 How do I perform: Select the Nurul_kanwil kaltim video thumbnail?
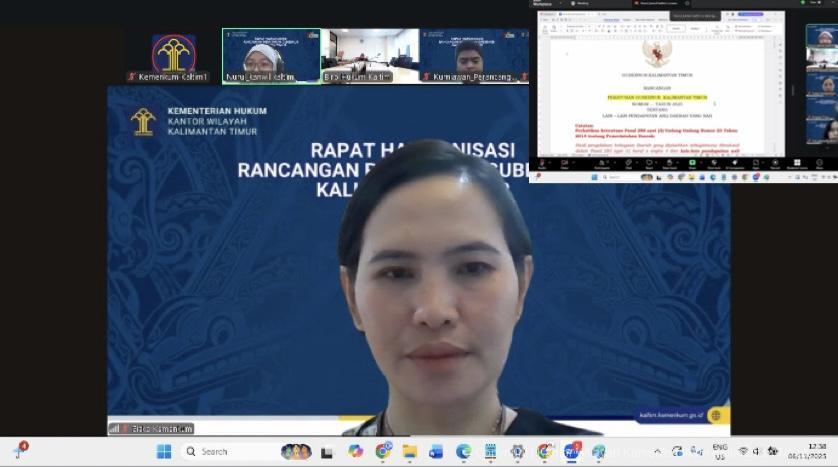pyautogui.click(x=271, y=56)
